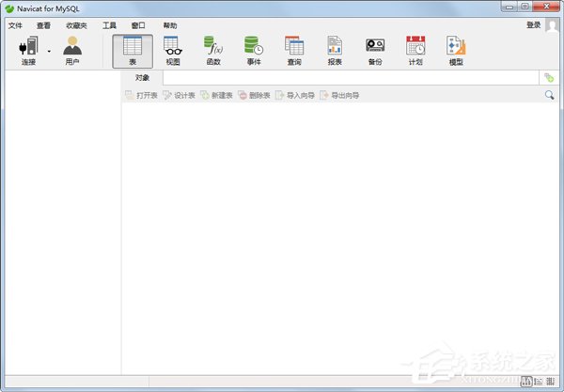Click the Login (登录) link
This screenshot has width=564, height=392.
(x=533, y=24)
